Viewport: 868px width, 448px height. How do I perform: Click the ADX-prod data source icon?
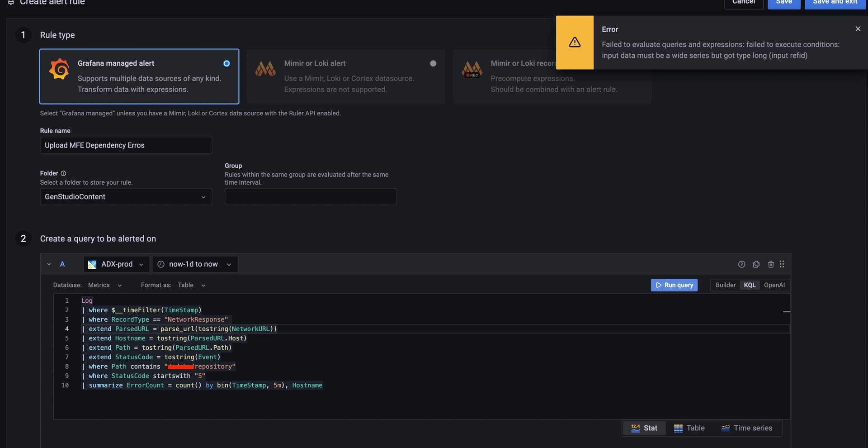(x=92, y=265)
